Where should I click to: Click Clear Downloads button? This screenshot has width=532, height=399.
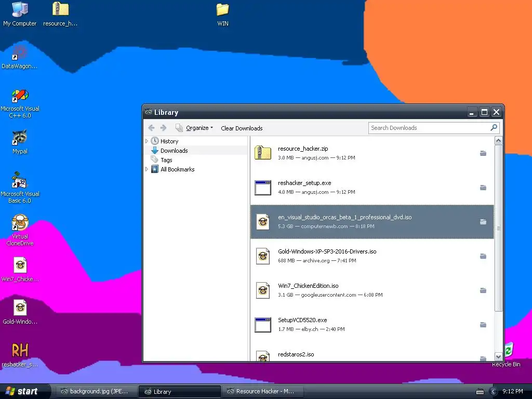[242, 128]
